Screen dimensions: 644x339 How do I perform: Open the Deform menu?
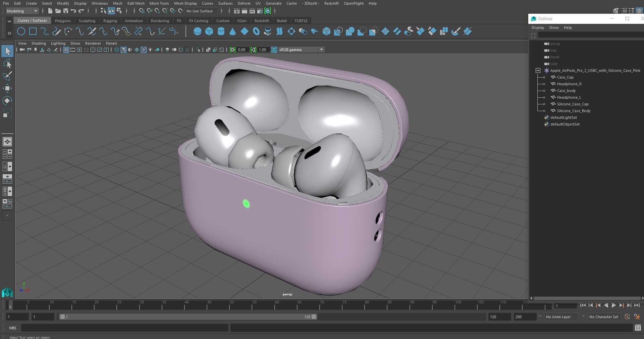click(244, 3)
